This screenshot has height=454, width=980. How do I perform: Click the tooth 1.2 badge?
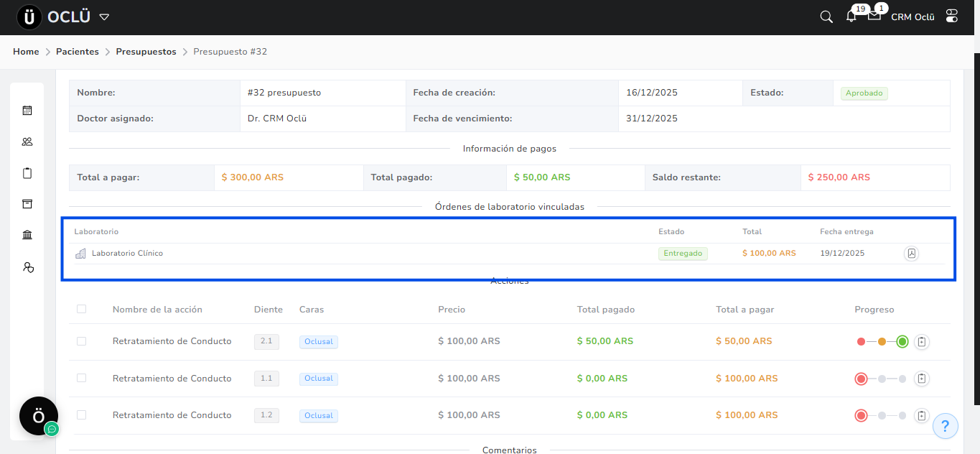click(266, 414)
